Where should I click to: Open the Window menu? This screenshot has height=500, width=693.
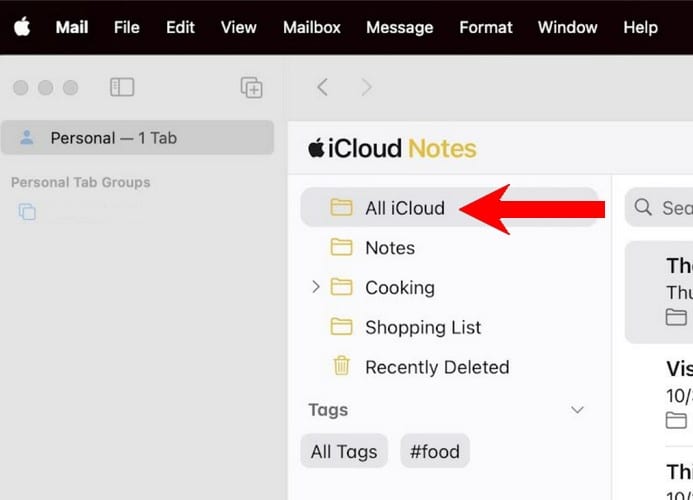(567, 27)
